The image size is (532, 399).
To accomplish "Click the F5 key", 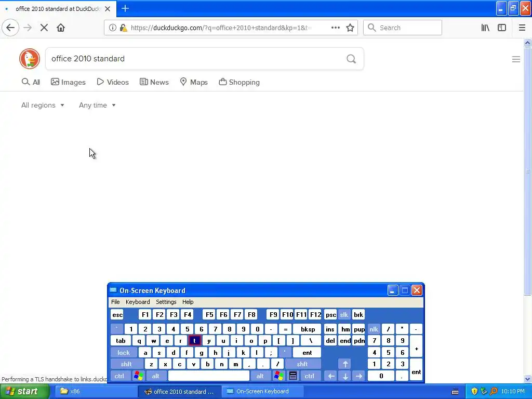I will coord(209,314).
